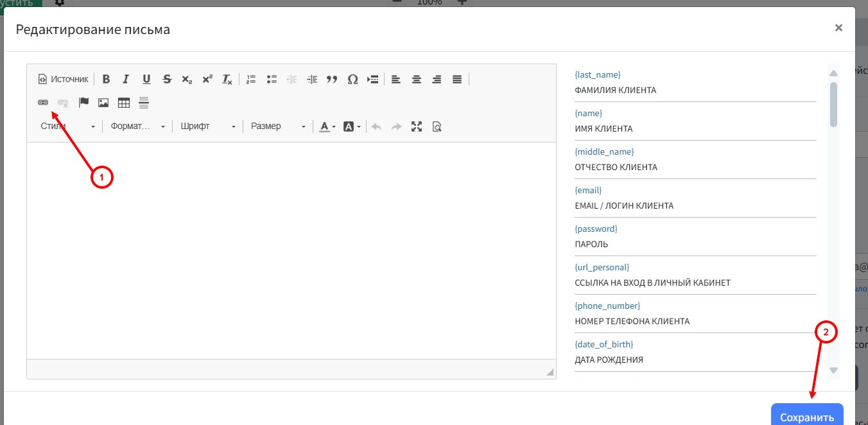
Task: Justify the text
Action: pyautogui.click(x=457, y=79)
